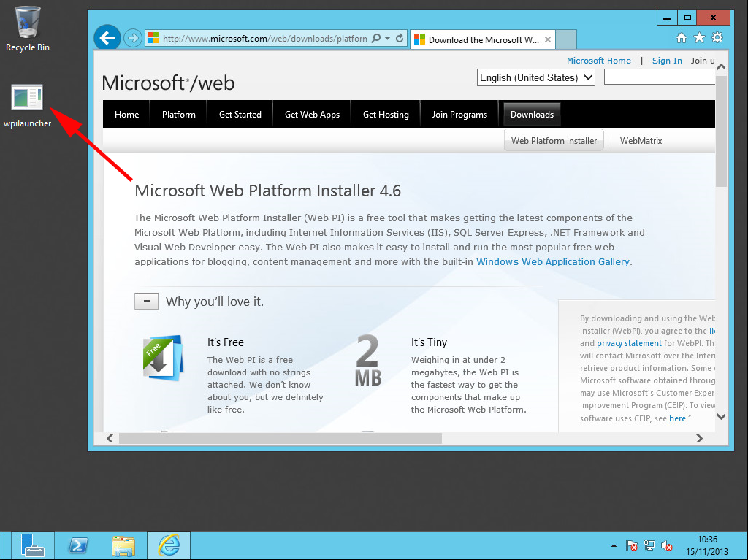Open Get Web Apps nav item

[x=312, y=115]
